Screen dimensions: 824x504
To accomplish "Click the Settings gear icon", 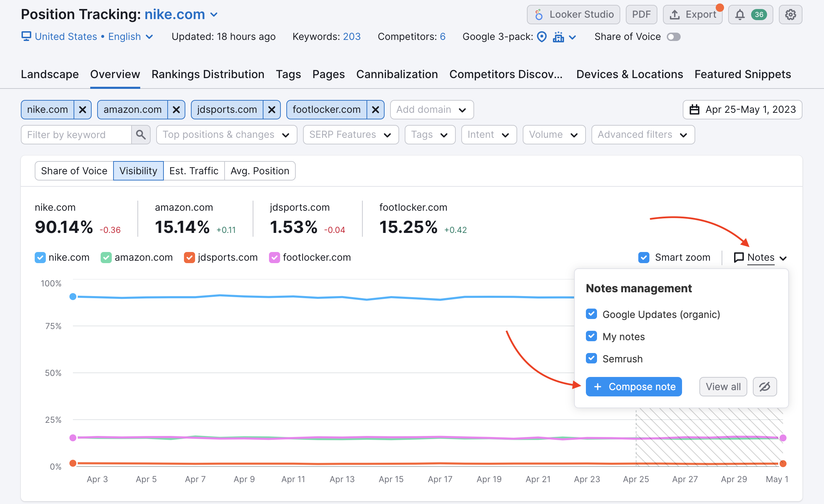I will pyautogui.click(x=790, y=15).
